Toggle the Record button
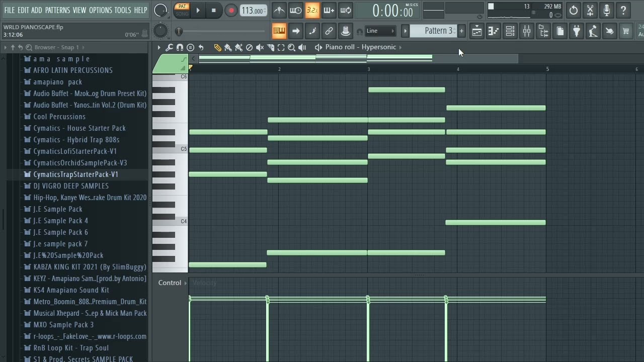This screenshot has width=644, height=362. (231, 10)
